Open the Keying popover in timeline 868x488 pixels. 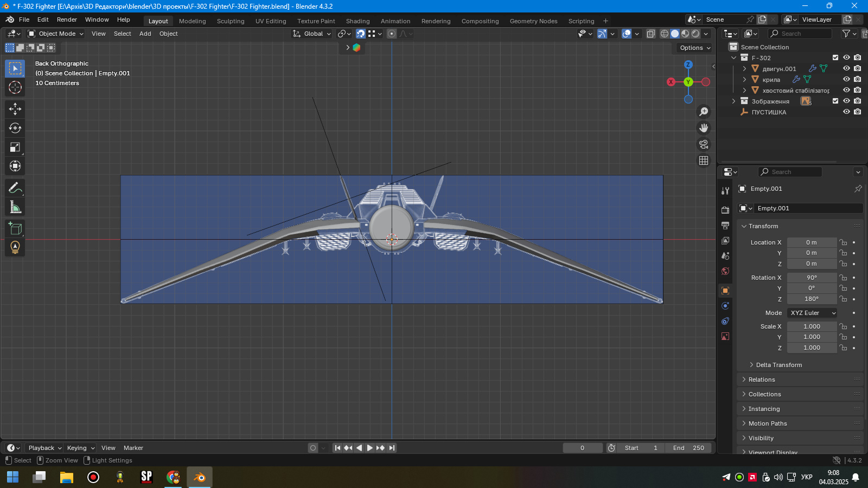pyautogui.click(x=80, y=448)
